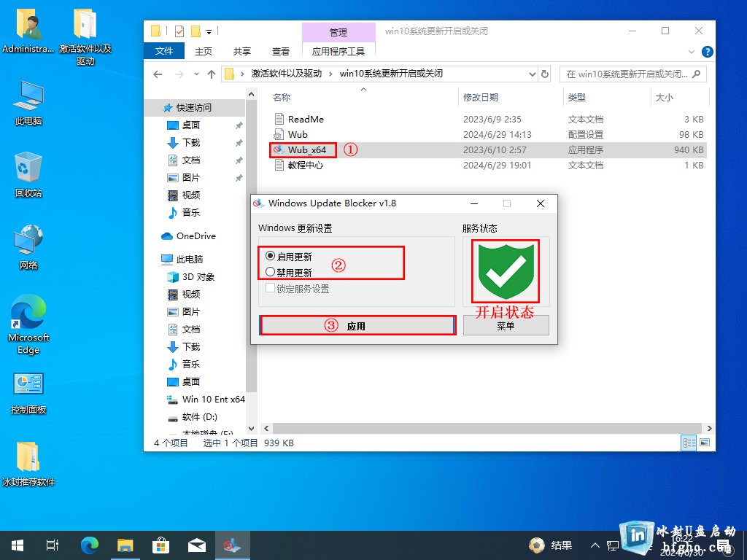Click the 管理 contextual tab header
The width and height of the screenshot is (747, 560).
tap(338, 32)
